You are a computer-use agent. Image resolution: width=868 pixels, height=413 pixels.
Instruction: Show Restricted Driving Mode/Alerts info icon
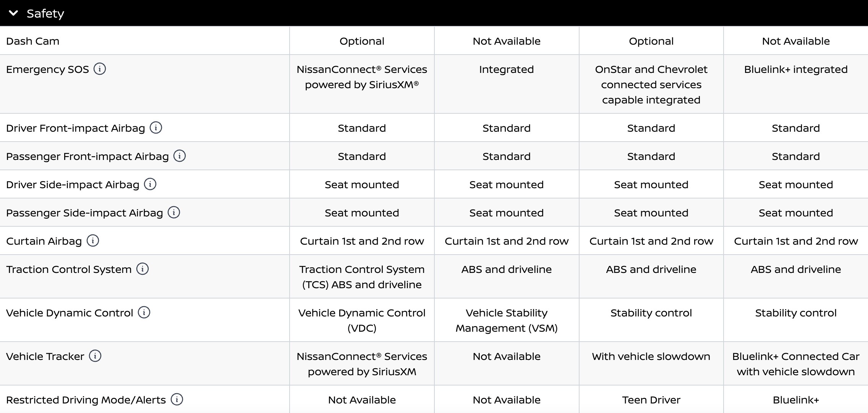point(177,399)
